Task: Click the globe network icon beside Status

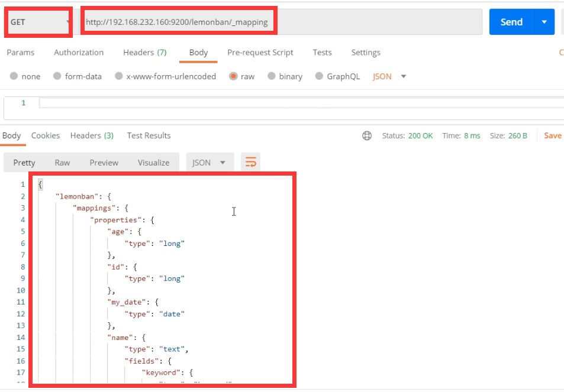Action: point(367,136)
